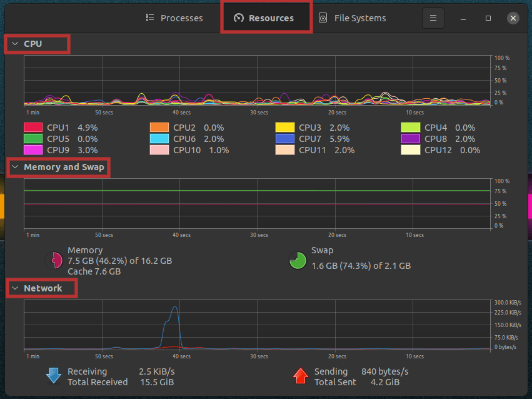The height and width of the screenshot is (399, 532).
Task: Switch to the File Systems tab
Action: click(352, 18)
